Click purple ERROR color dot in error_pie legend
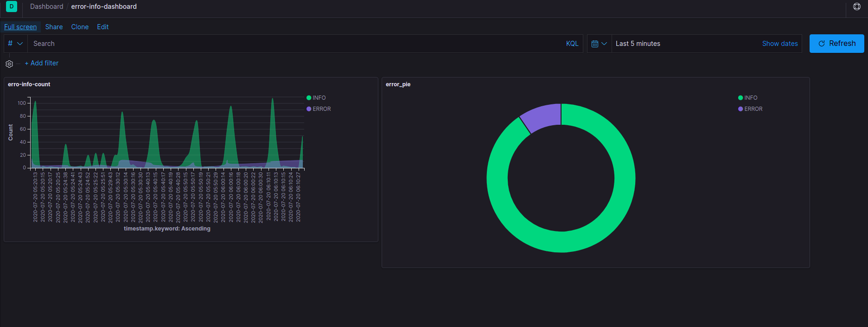Image resolution: width=868 pixels, height=327 pixels. click(740, 109)
